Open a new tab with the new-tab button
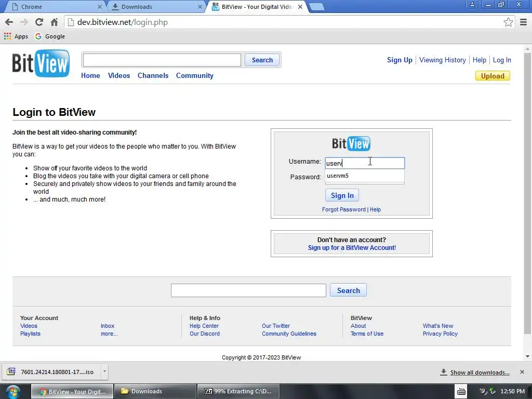 click(x=317, y=7)
